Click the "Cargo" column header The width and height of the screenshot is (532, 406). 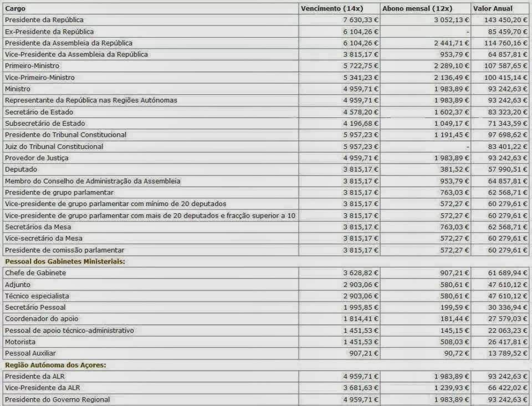point(15,8)
